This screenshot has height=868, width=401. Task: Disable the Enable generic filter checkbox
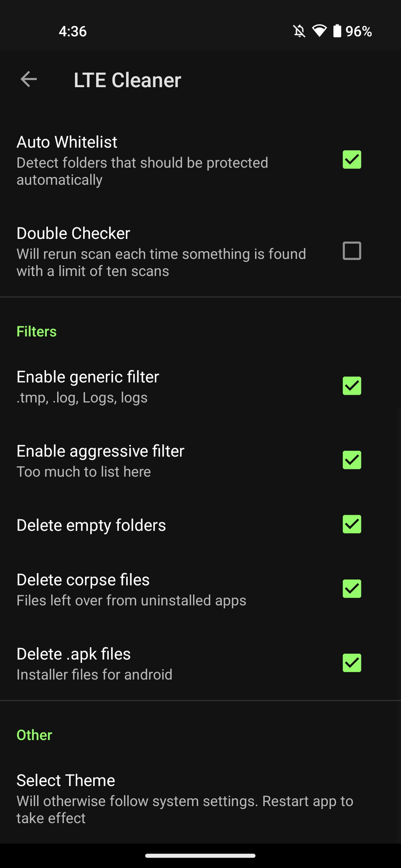(x=352, y=386)
